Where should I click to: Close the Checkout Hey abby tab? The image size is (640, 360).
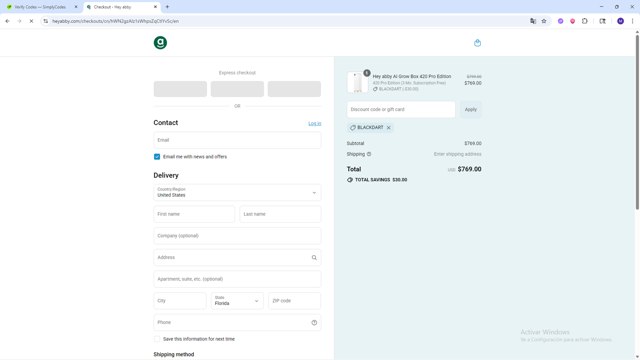[156, 7]
